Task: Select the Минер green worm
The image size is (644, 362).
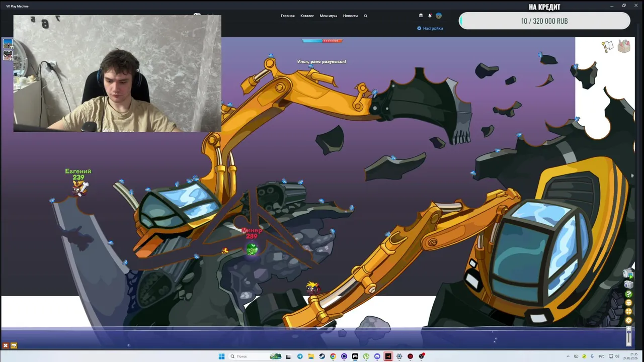Action: (x=252, y=248)
